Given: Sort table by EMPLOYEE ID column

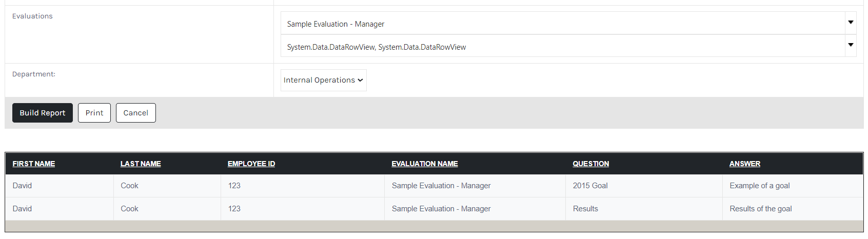Looking at the screenshot, I should point(251,164).
